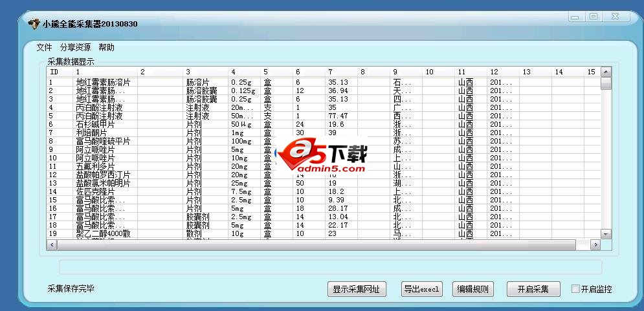This screenshot has height=311, width=644.
Task: Select cell 石杉碱甲片
Action: [95, 124]
